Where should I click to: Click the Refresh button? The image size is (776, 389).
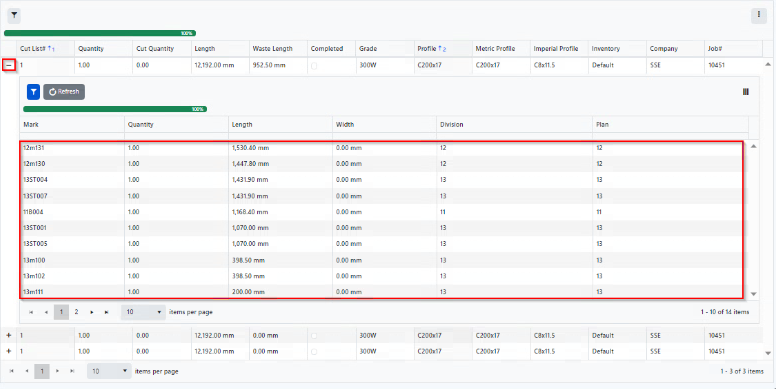tap(64, 92)
